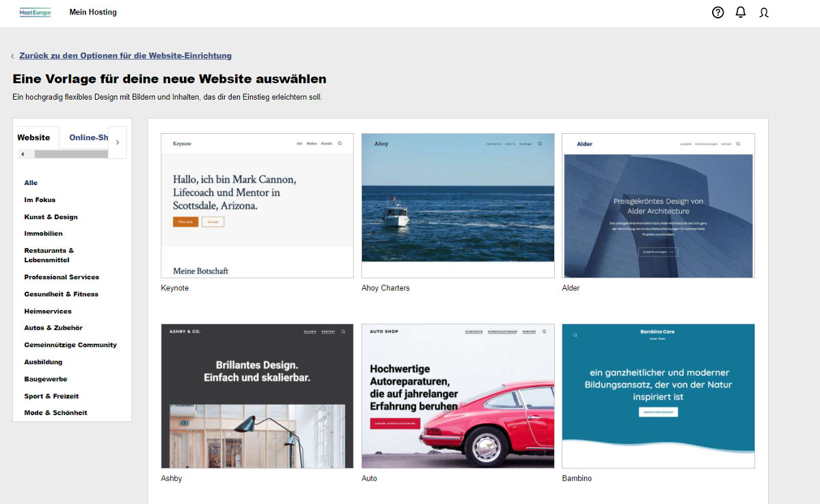The image size is (820, 504).
Task: Choose the Ashby template thumbnail
Action: pyautogui.click(x=257, y=396)
